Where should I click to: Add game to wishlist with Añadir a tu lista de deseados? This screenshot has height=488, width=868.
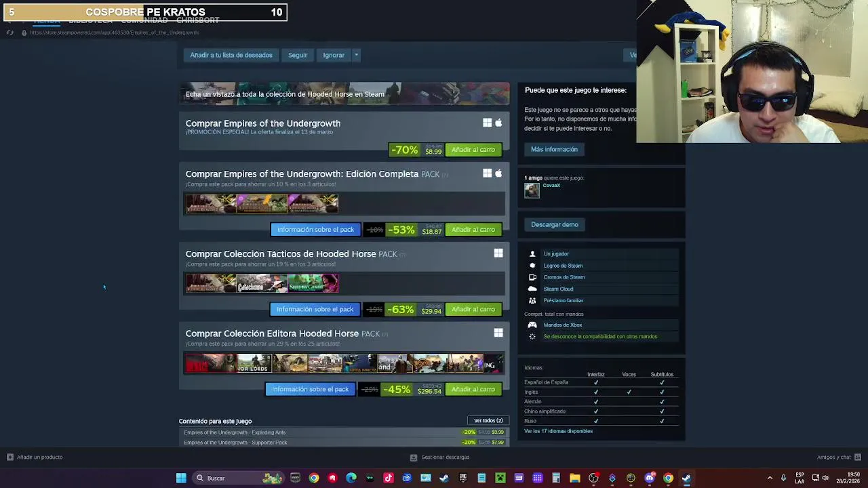click(231, 55)
